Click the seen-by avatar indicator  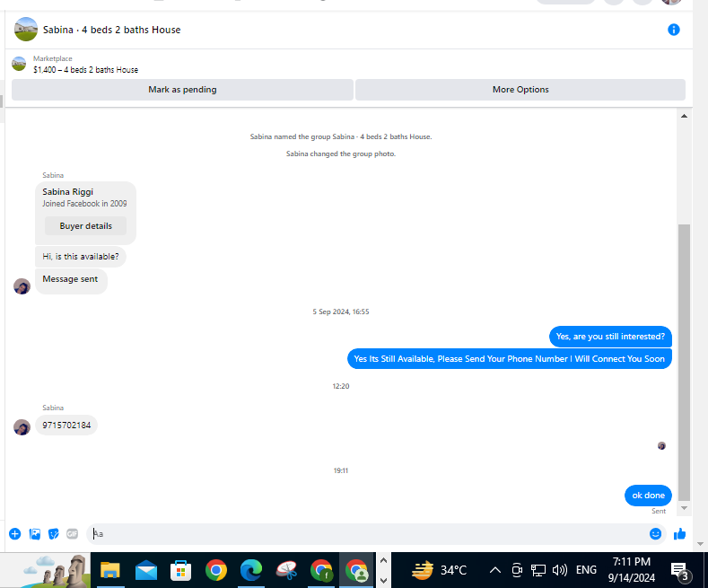click(x=661, y=446)
